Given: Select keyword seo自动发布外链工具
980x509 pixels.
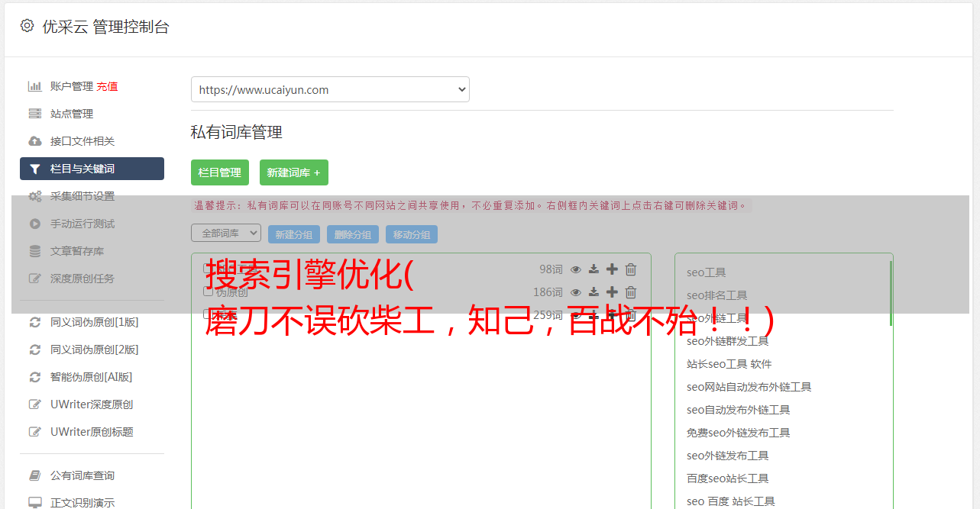Looking at the screenshot, I should 738,410.
